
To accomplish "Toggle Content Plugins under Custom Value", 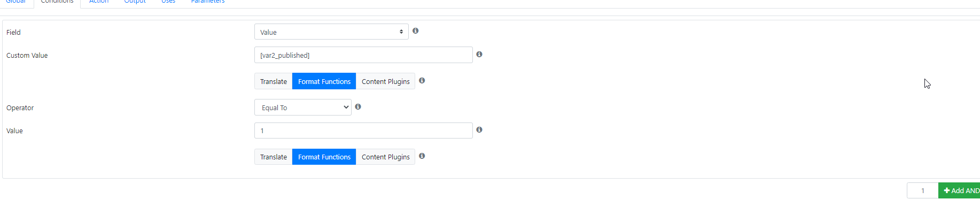I will [x=386, y=81].
